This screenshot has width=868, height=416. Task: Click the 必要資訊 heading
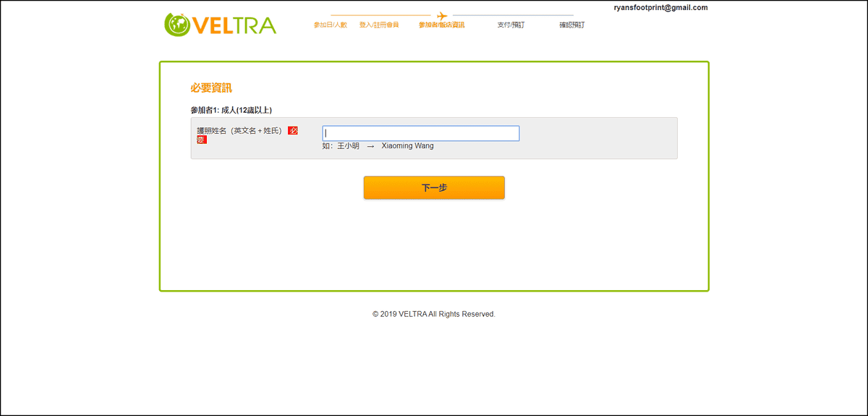click(x=211, y=88)
